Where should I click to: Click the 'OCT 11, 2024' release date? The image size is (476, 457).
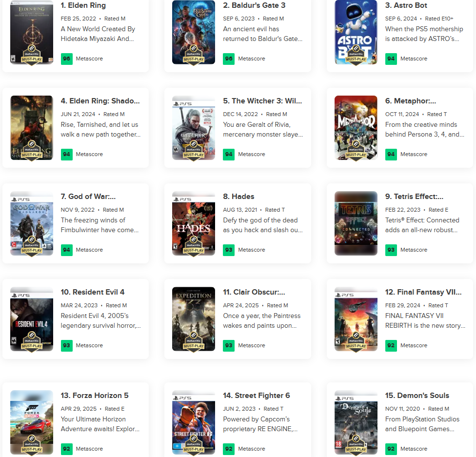[402, 114]
